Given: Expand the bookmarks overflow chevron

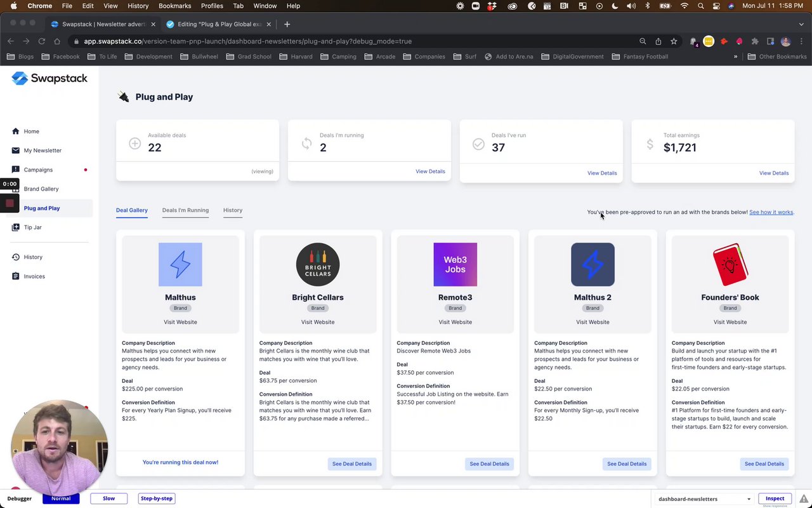Looking at the screenshot, I should pos(735,57).
